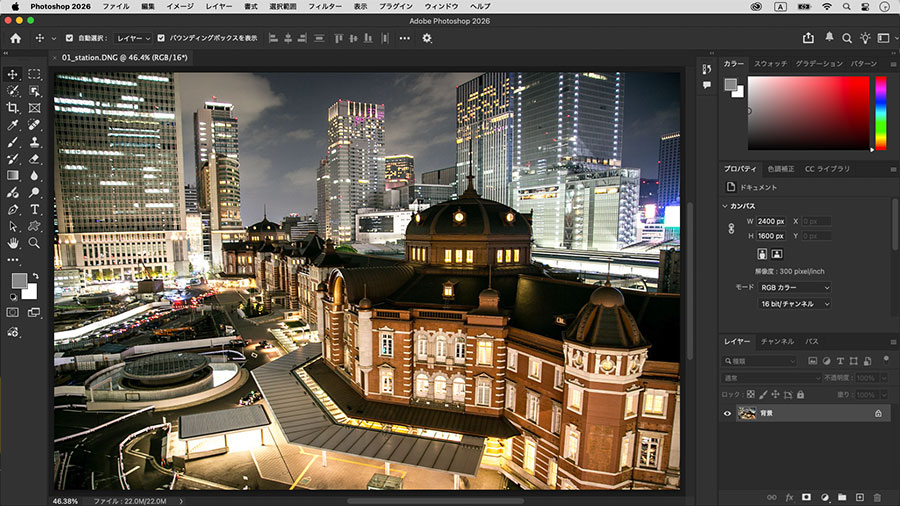This screenshot has width=900, height=506.
Task: Click the Home button in options bar
Action: pos(15,38)
